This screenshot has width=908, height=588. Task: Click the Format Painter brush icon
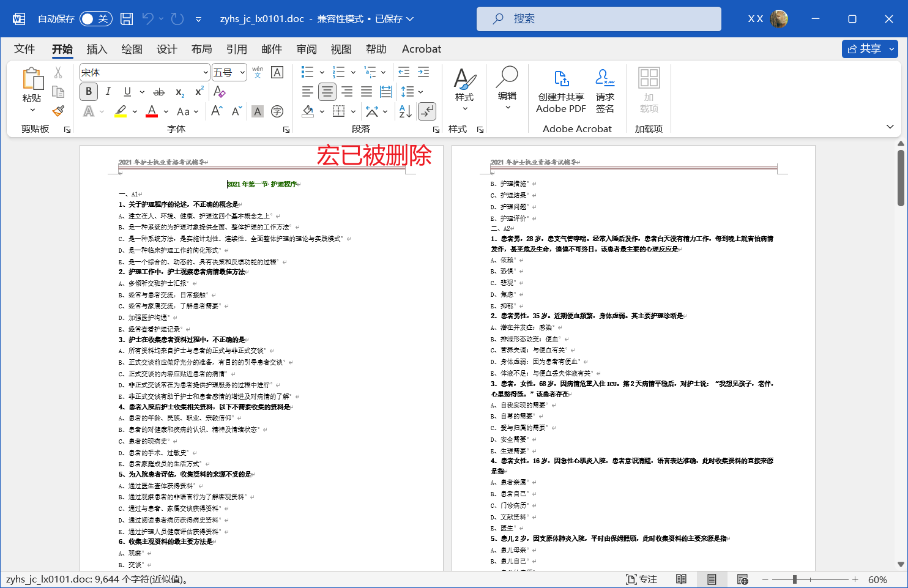[58, 111]
